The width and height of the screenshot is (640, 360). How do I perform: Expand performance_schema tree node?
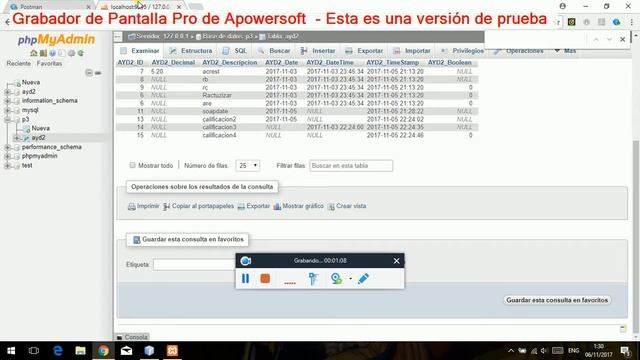tap(7, 147)
